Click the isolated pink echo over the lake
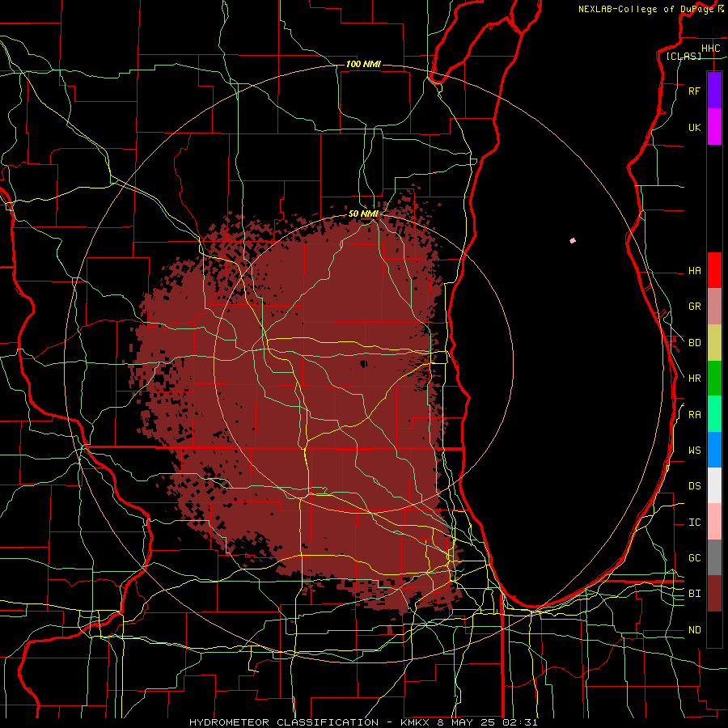The image size is (728, 728). pyautogui.click(x=573, y=240)
